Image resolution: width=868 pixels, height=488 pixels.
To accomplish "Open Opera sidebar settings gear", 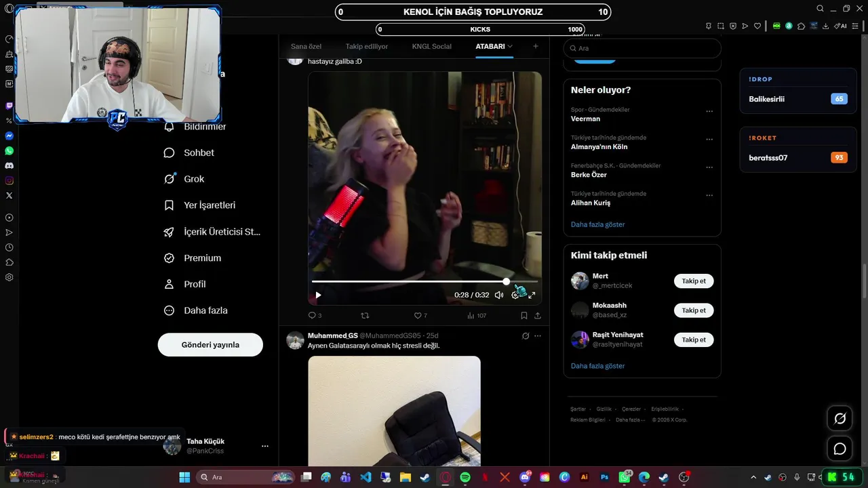I will coord(9,277).
